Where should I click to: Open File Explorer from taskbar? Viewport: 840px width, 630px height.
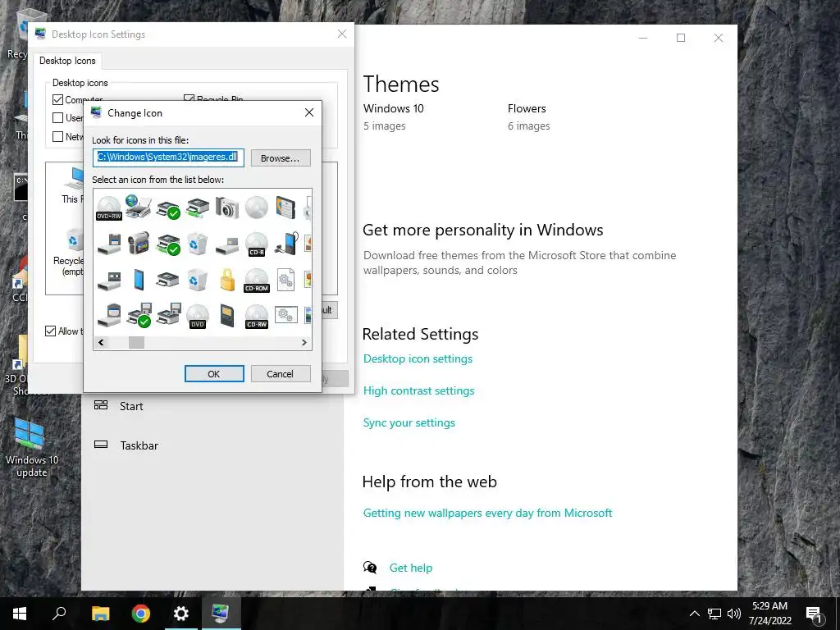101,614
